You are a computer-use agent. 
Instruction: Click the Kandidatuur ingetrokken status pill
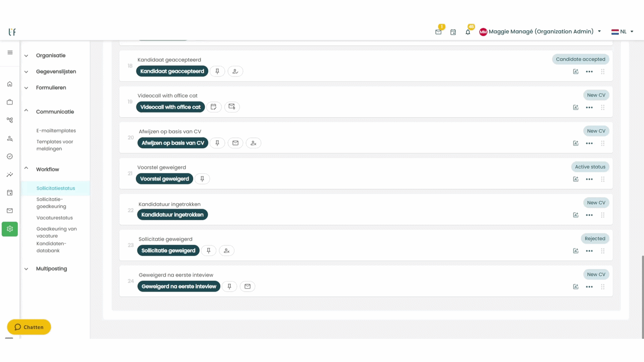(x=173, y=215)
